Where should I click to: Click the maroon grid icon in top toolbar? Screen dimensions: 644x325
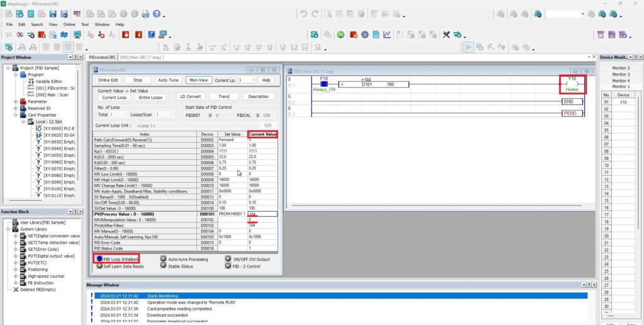77,14
